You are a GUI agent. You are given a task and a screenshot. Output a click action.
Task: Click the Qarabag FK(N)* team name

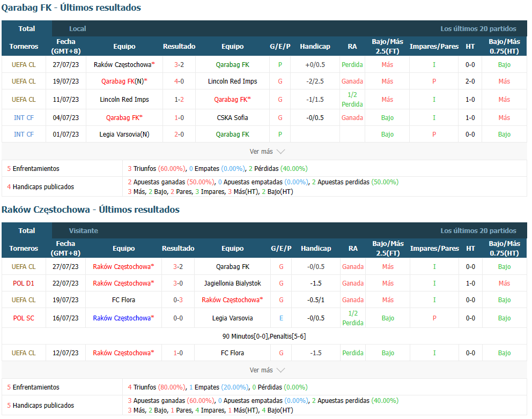[124, 81]
